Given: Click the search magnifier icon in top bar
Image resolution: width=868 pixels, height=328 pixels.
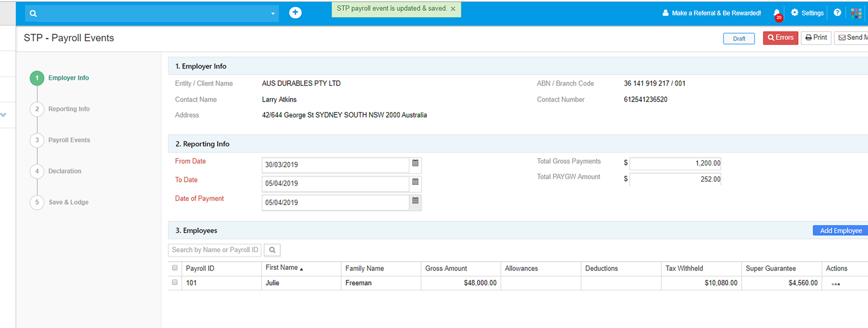Looking at the screenshot, I should pyautogui.click(x=34, y=13).
